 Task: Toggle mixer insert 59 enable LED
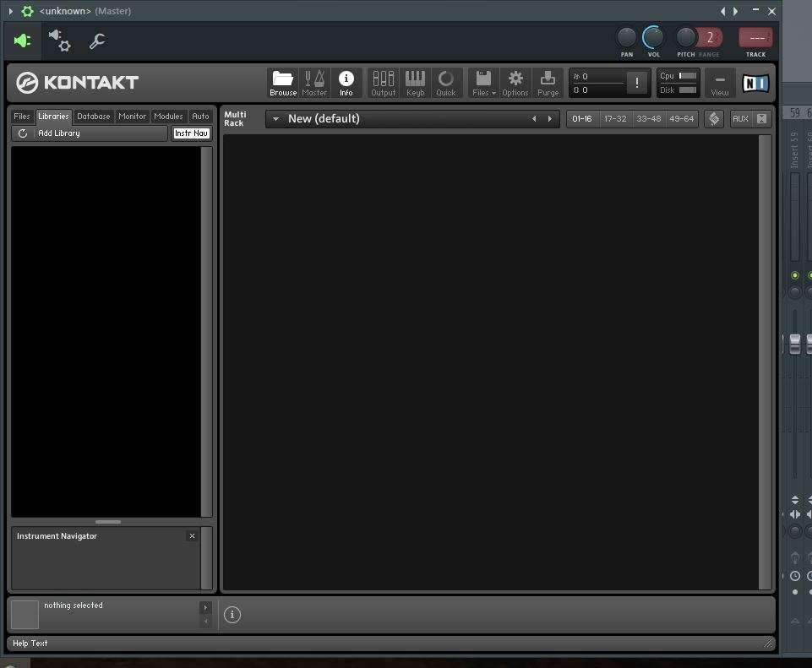click(x=795, y=275)
